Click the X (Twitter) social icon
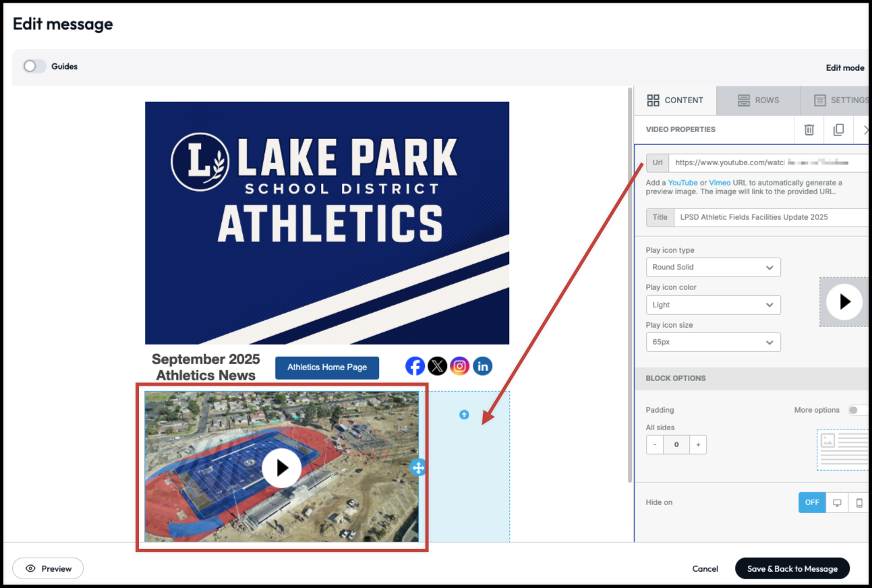This screenshot has height=588, width=872. [x=437, y=366]
